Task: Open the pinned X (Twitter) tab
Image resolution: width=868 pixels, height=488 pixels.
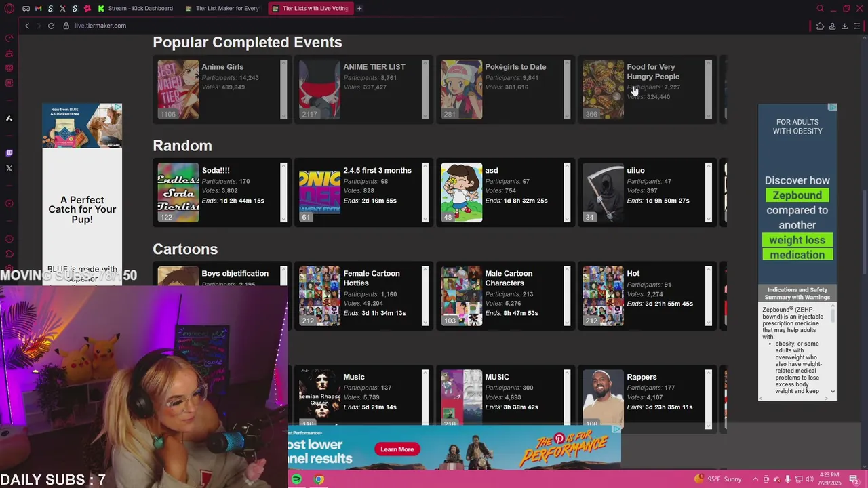Action: pyautogui.click(x=62, y=8)
